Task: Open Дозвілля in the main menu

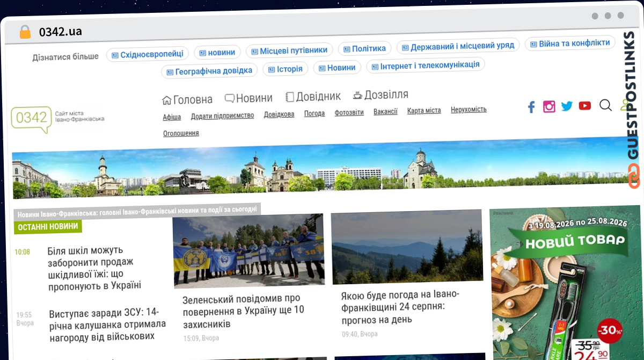Action: click(380, 95)
